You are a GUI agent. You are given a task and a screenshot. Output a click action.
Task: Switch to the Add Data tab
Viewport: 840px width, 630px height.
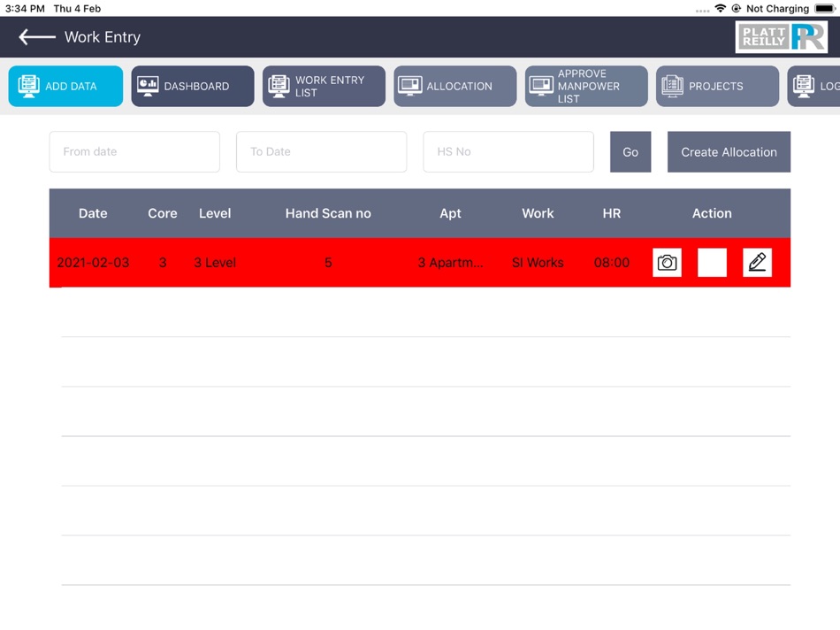coord(65,86)
